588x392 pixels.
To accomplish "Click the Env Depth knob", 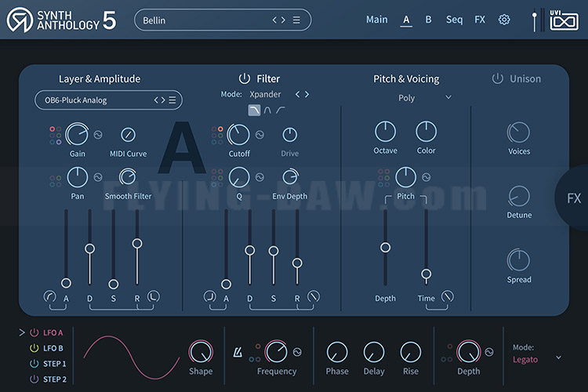I will 290,176.
